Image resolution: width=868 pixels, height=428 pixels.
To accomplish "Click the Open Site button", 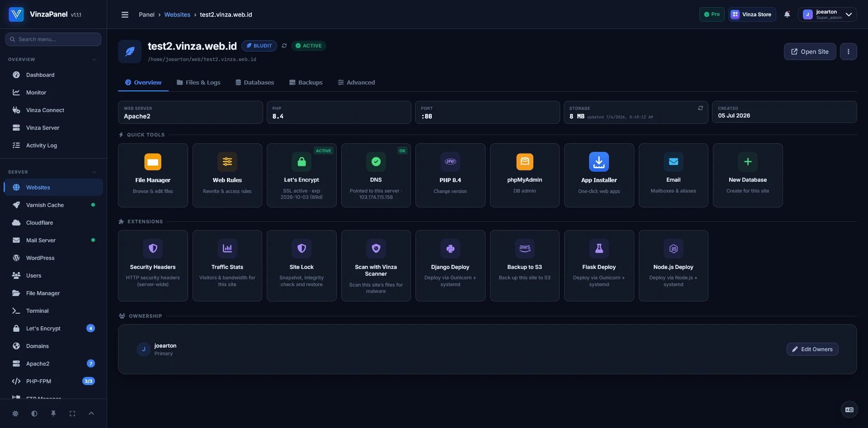I will point(810,52).
